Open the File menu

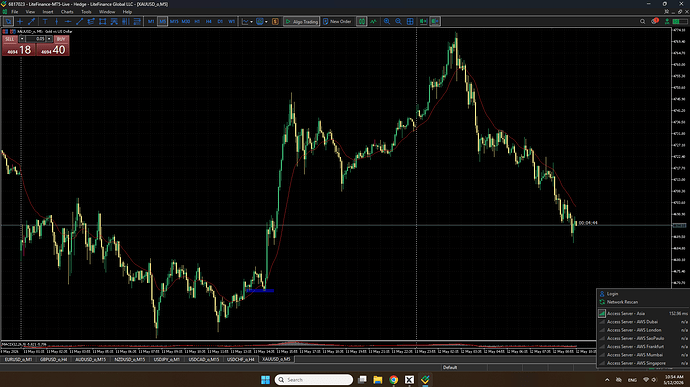click(x=15, y=12)
